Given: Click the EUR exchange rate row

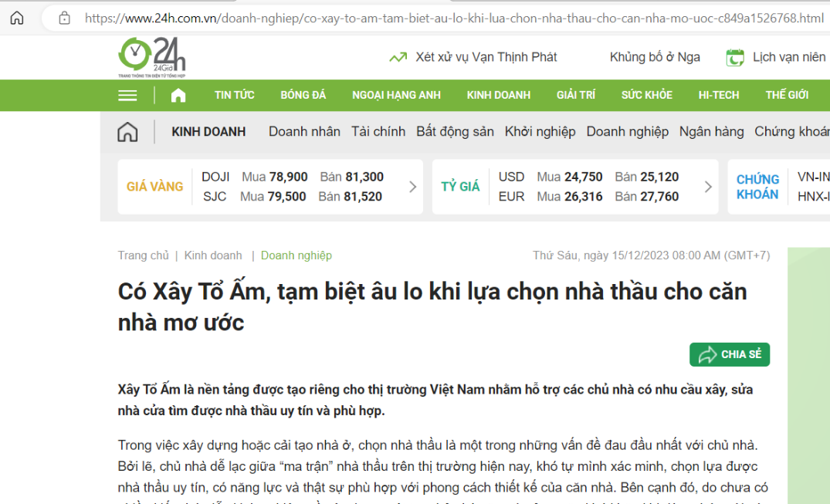Looking at the screenshot, I should [588, 197].
